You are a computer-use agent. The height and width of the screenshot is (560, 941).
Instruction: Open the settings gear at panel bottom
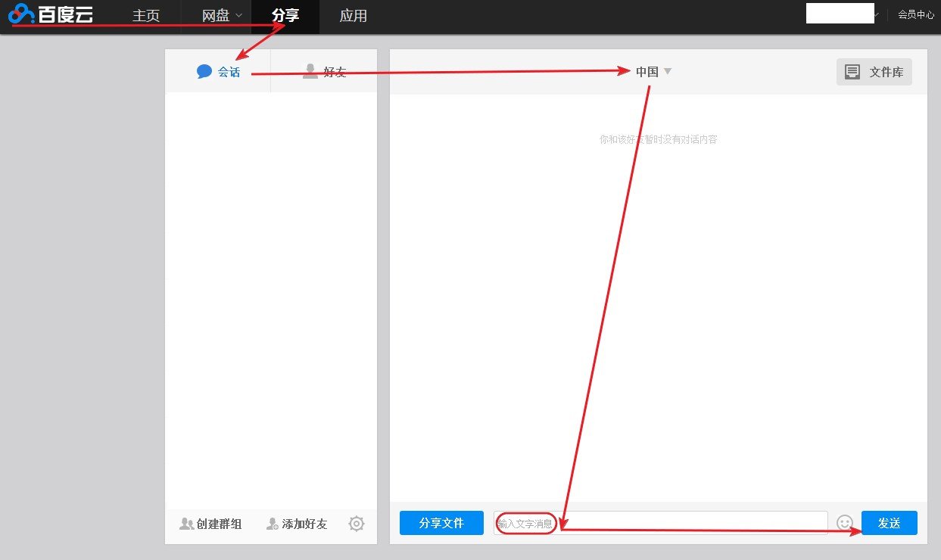[356, 523]
